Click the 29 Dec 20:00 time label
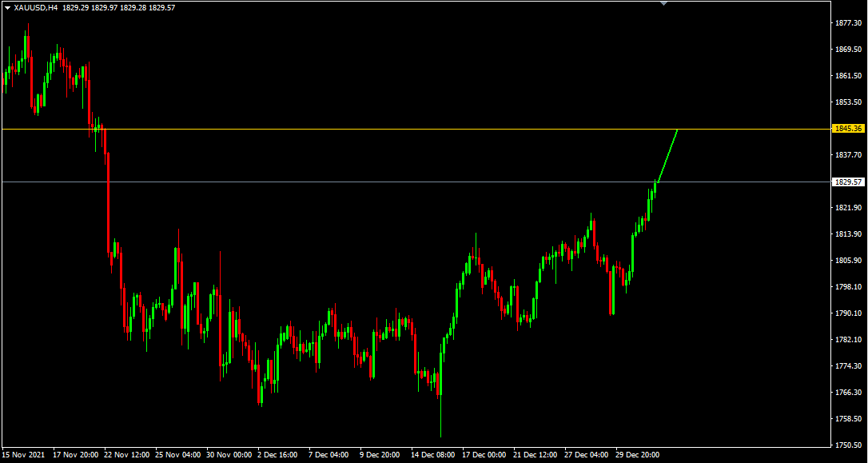Screen dimensions: 868x463 (x=639, y=454)
